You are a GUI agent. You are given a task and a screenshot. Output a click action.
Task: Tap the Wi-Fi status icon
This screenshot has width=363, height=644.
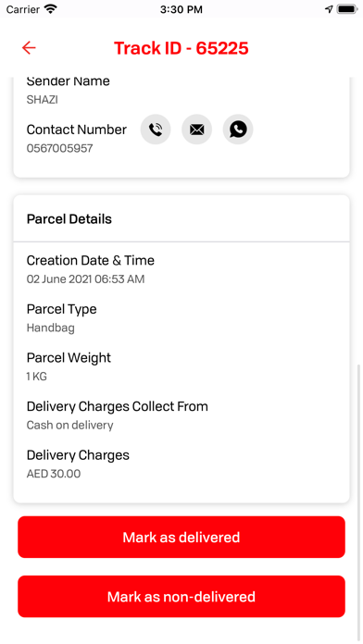[51, 9]
